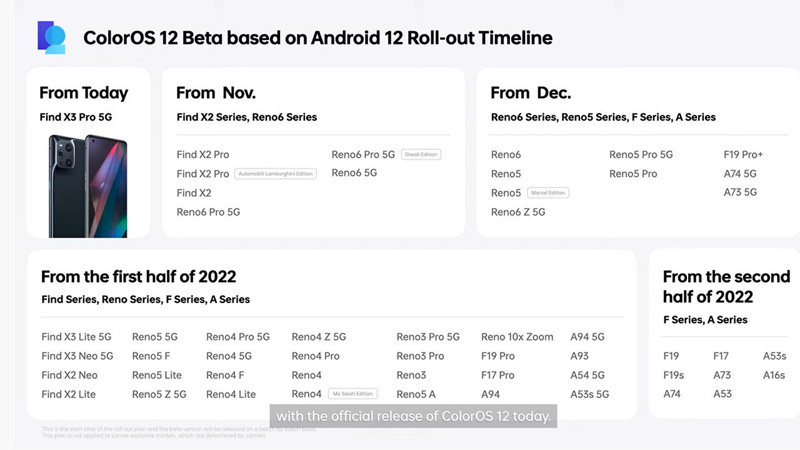Select the From Dec. heading
The image size is (800, 450).
[x=531, y=93]
